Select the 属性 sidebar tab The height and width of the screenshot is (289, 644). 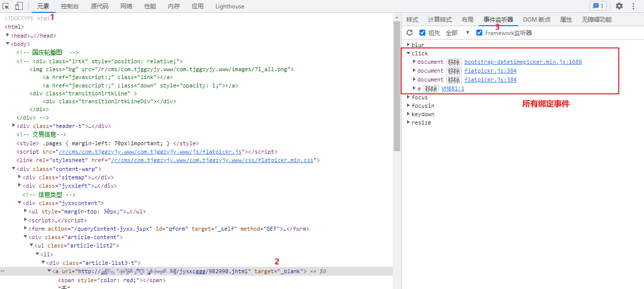pos(566,20)
